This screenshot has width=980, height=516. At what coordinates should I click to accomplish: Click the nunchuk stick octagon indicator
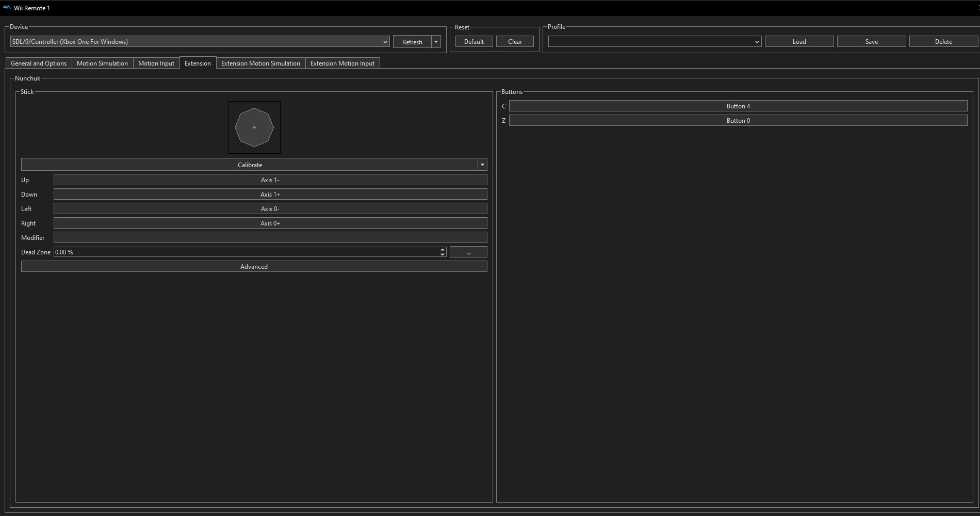click(x=254, y=127)
